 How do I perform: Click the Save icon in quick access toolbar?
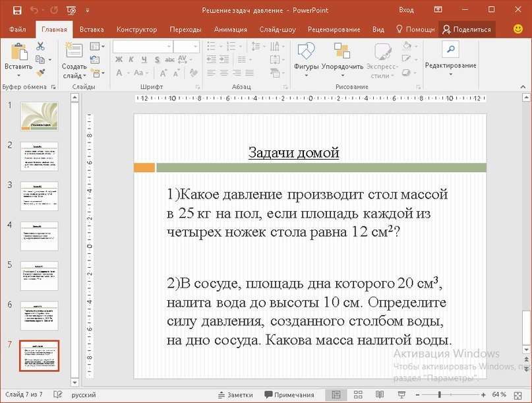point(16,10)
